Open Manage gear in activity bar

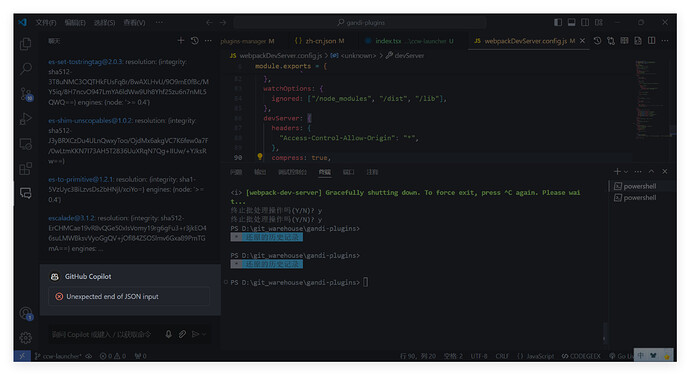pyautogui.click(x=26, y=337)
